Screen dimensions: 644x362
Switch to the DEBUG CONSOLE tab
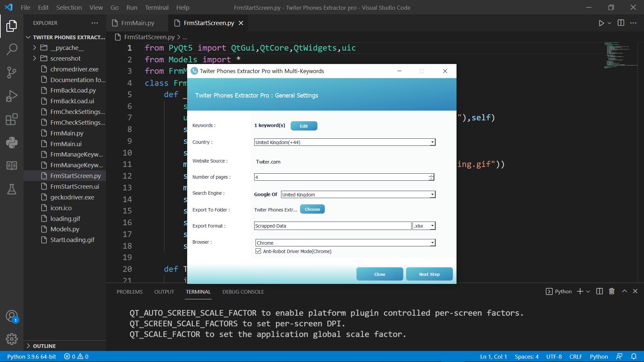pyautogui.click(x=243, y=292)
